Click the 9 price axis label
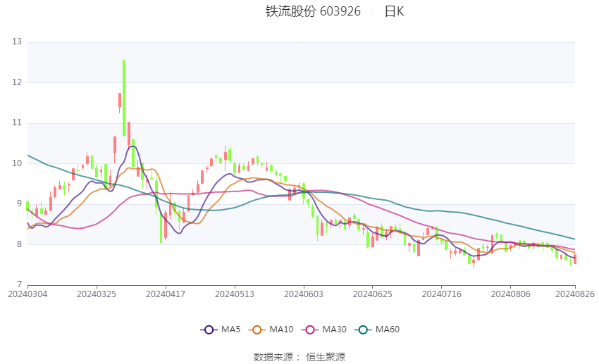This screenshot has width=599, height=364. pos(20,203)
